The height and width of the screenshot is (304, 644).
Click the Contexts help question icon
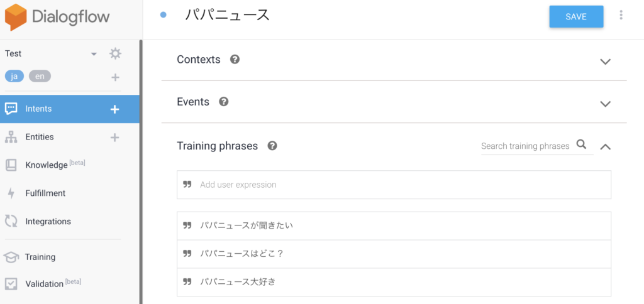tap(235, 60)
